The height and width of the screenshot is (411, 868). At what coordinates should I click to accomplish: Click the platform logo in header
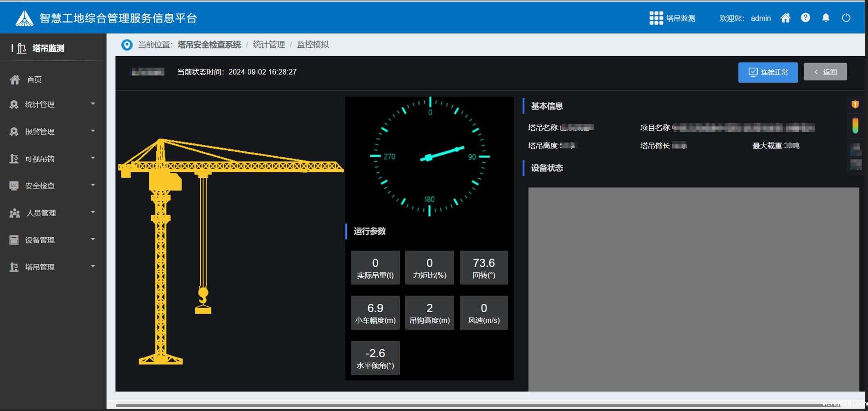[x=24, y=18]
